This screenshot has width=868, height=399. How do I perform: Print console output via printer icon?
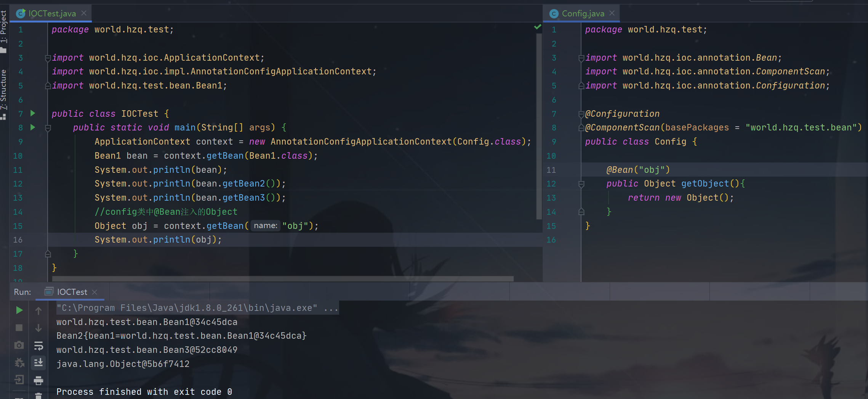point(38,380)
